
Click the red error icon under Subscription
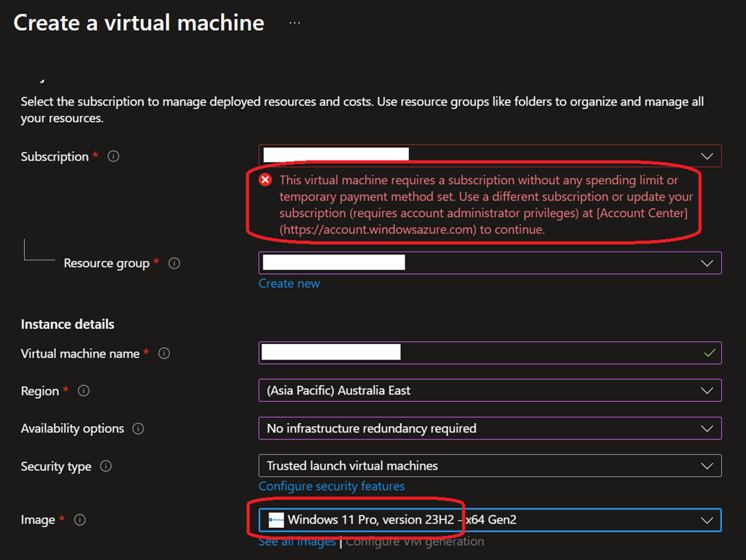click(x=265, y=180)
